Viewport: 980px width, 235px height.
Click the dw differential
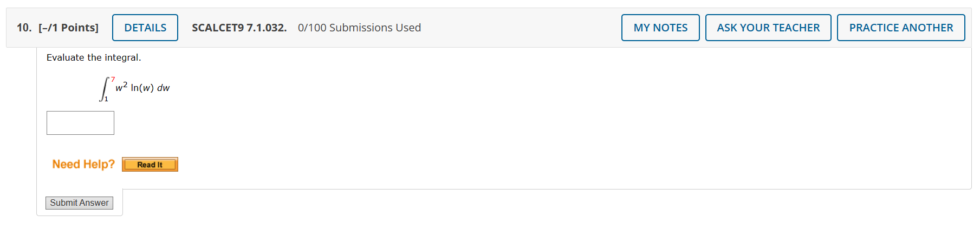163,88
